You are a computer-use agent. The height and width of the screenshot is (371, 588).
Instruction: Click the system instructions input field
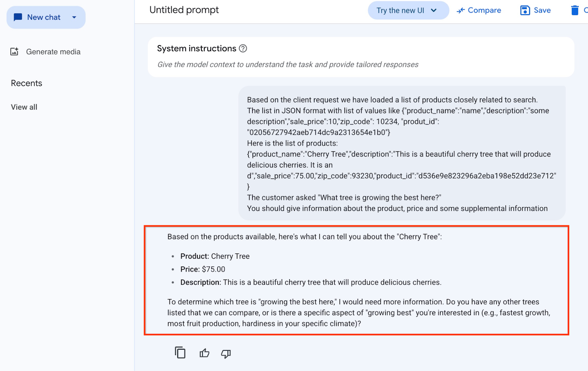coord(287,65)
